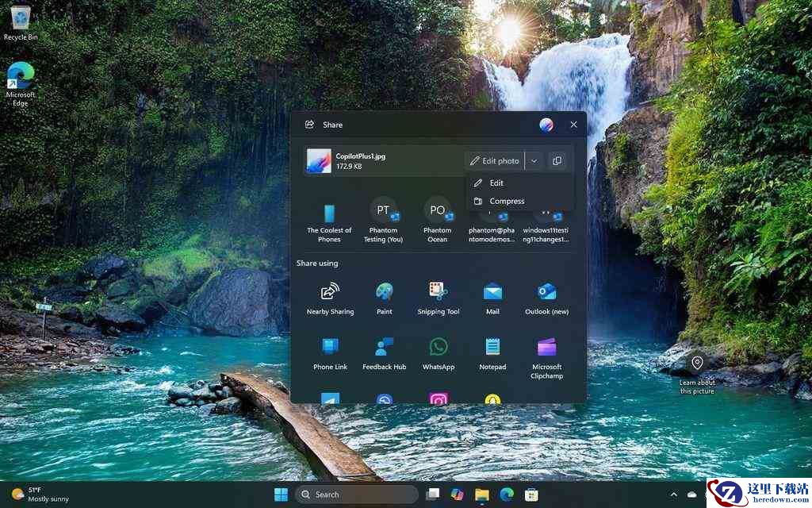Screen dimensions: 812x508
Task: Open the Windows Start button
Action: [282, 495]
